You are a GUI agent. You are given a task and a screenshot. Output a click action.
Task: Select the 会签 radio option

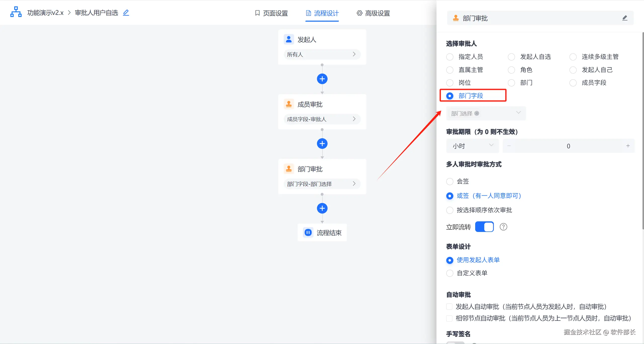coord(450,181)
